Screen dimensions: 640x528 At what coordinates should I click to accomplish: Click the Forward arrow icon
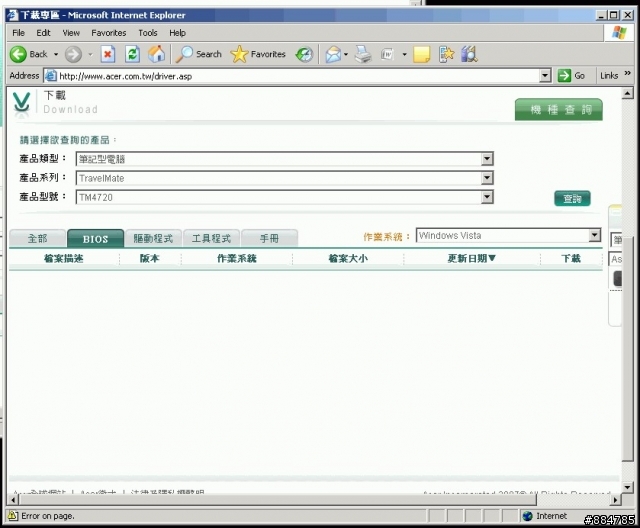point(73,54)
